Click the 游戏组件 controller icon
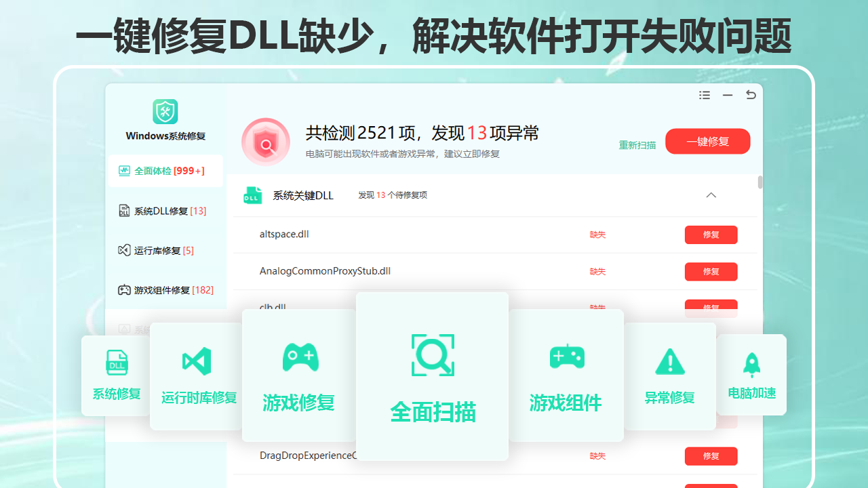868x488 pixels. (x=567, y=357)
